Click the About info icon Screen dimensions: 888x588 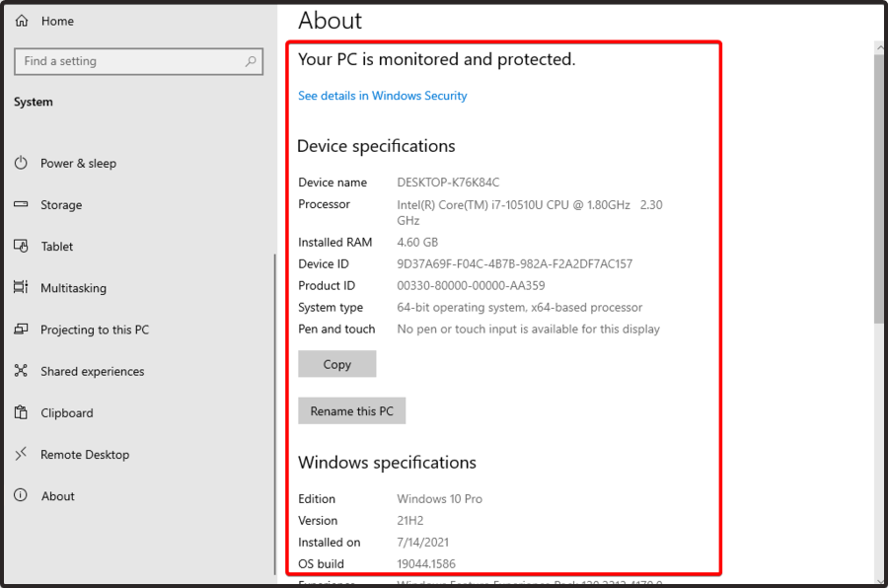coord(21,495)
